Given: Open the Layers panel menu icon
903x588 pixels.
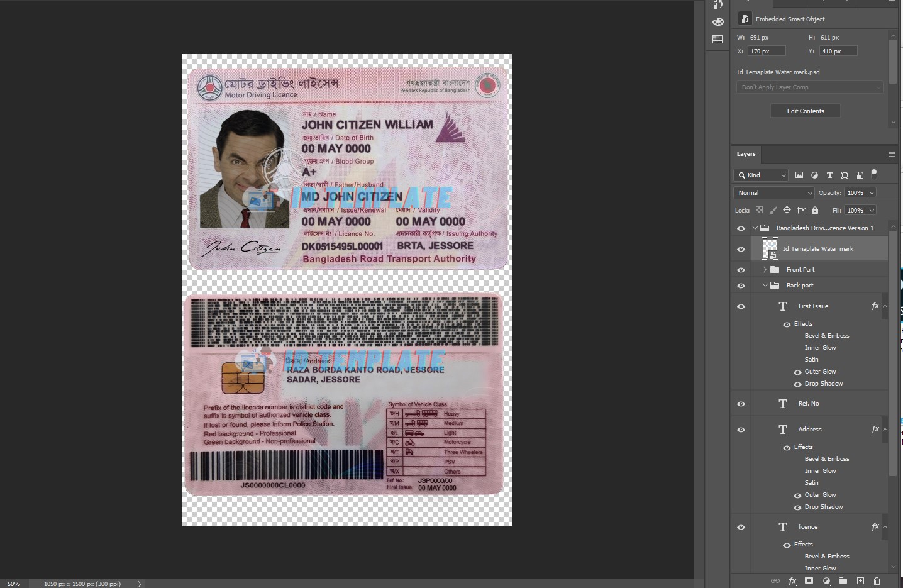Looking at the screenshot, I should (891, 154).
